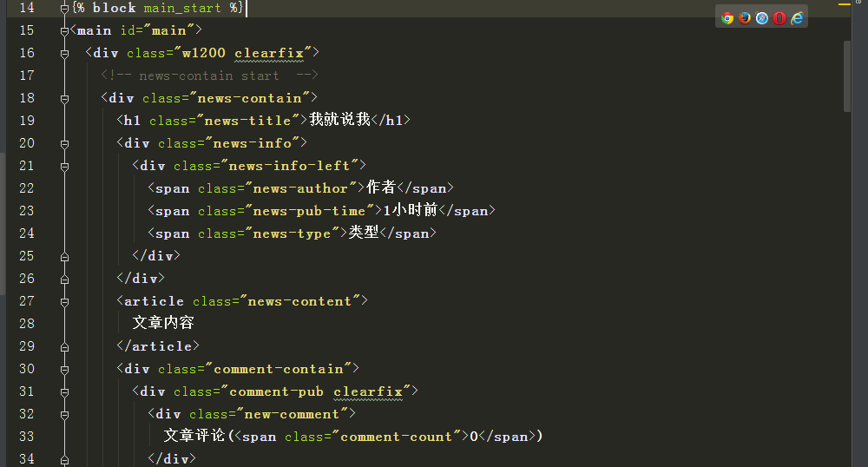The height and width of the screenshot is (467, 868).
Task: Click the '1小时前' publish time text
Action: click(x=411, y=210)
